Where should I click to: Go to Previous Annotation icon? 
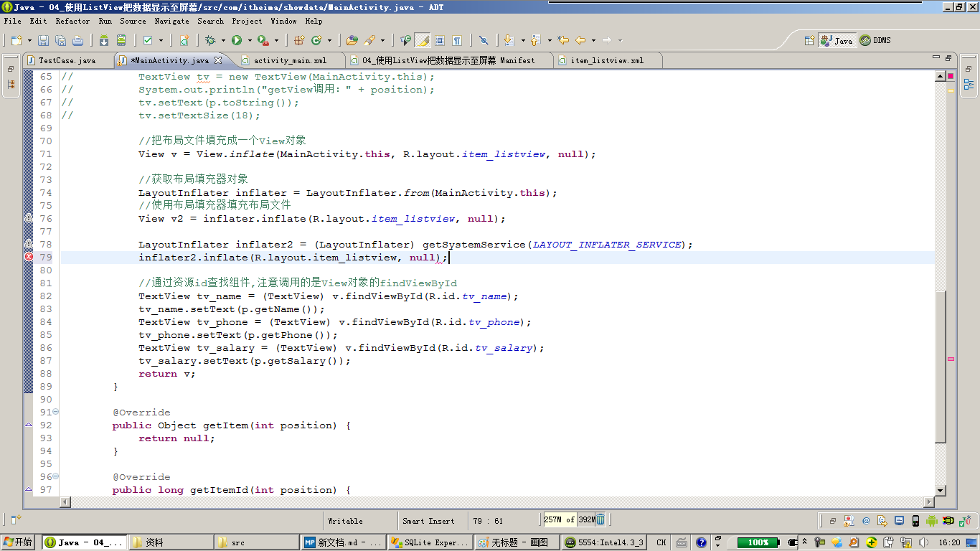click(x=535, y=41)
